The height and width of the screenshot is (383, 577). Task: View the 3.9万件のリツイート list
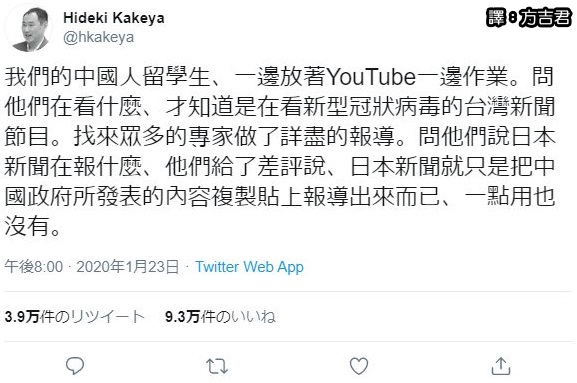point(75,316)
